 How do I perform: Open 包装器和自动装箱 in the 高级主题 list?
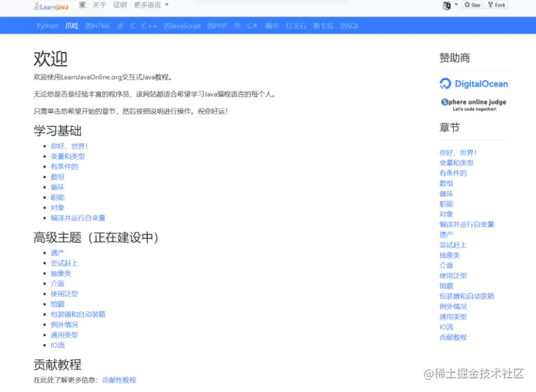[x=78, y=314]
